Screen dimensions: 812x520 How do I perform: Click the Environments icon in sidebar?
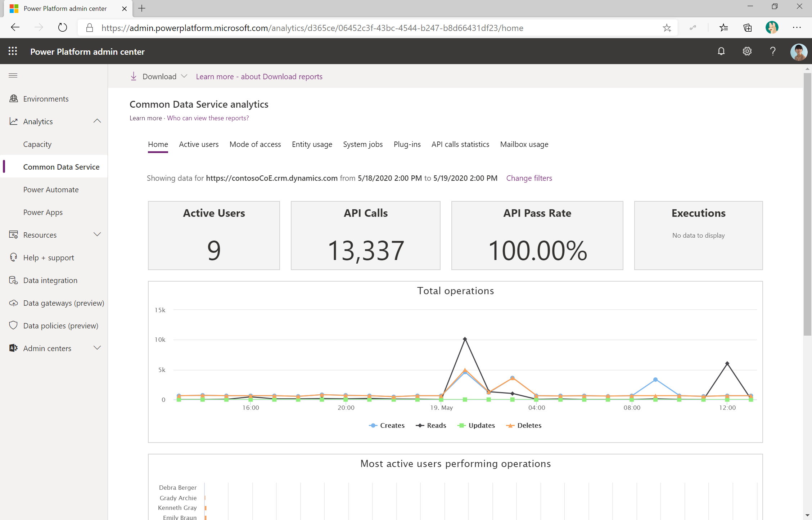tap(14, 98)
